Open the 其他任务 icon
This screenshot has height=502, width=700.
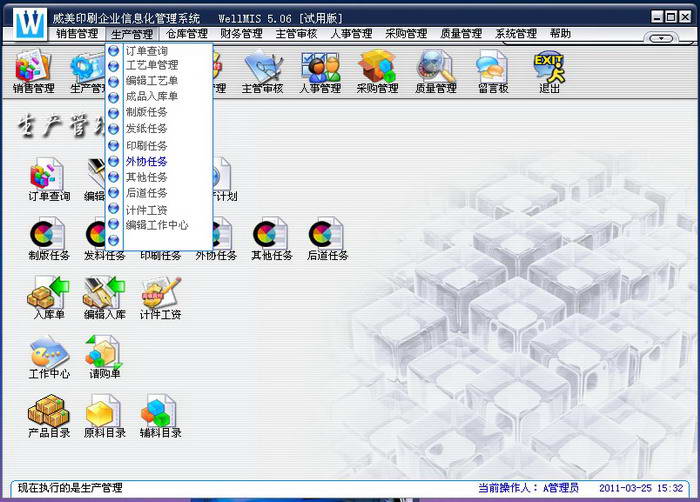coord(271,238)
